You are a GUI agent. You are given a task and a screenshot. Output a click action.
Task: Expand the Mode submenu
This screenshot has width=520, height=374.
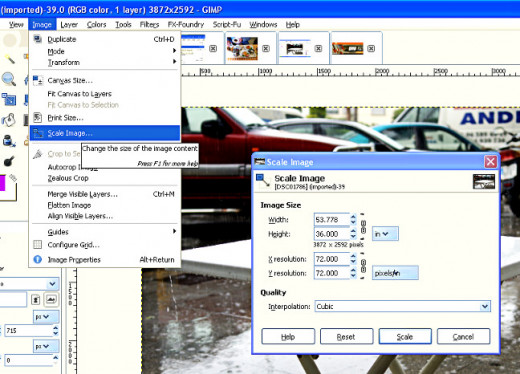105,51
